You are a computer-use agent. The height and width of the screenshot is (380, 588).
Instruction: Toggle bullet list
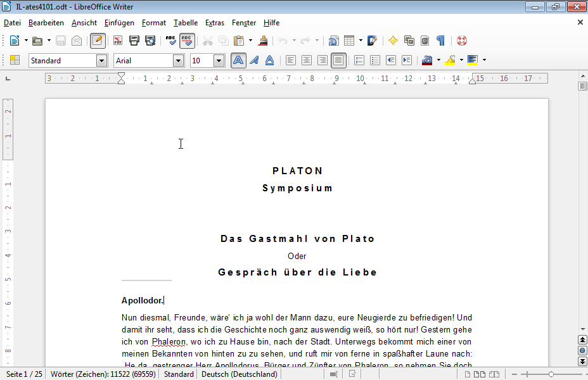click(x=375, y=60)
